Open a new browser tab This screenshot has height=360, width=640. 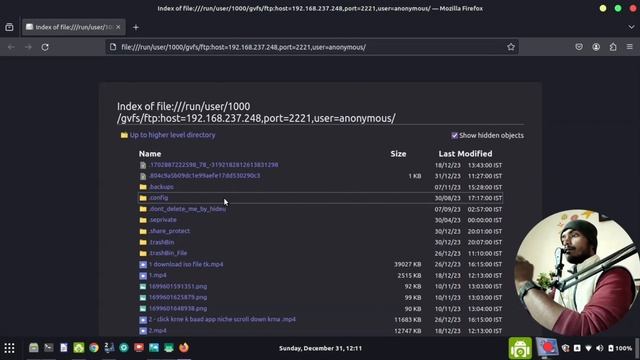pyautogui.click(x=136, y=27)
